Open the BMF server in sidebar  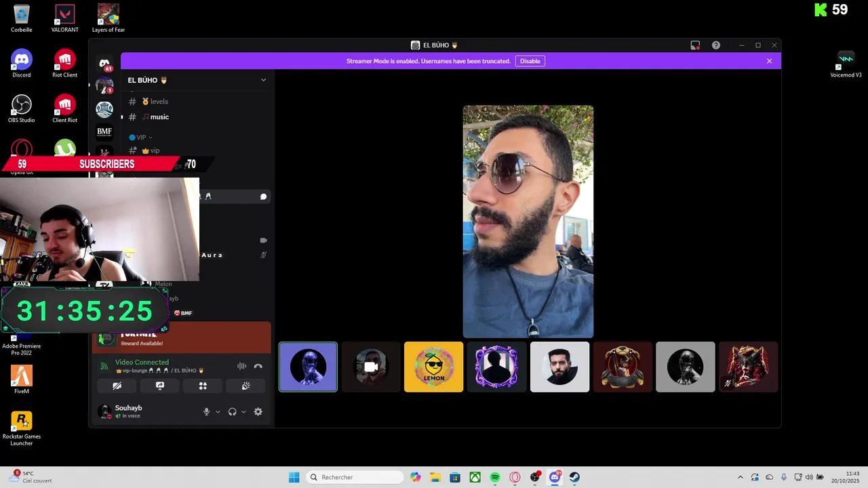pos(104,131)
